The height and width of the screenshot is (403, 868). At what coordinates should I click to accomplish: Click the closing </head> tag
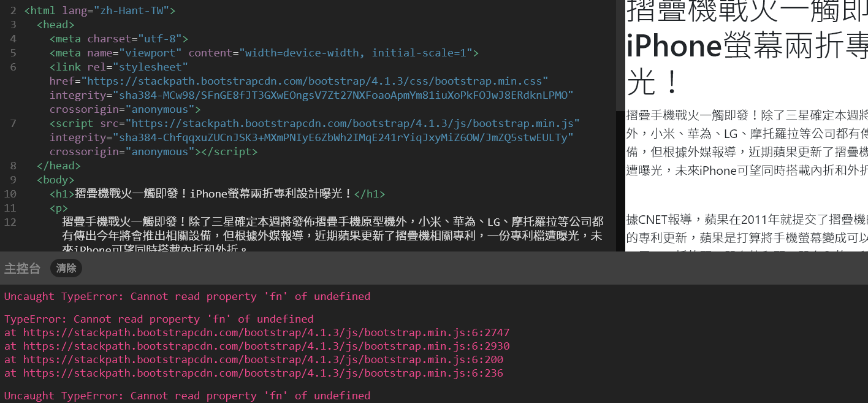click(59, 166)
